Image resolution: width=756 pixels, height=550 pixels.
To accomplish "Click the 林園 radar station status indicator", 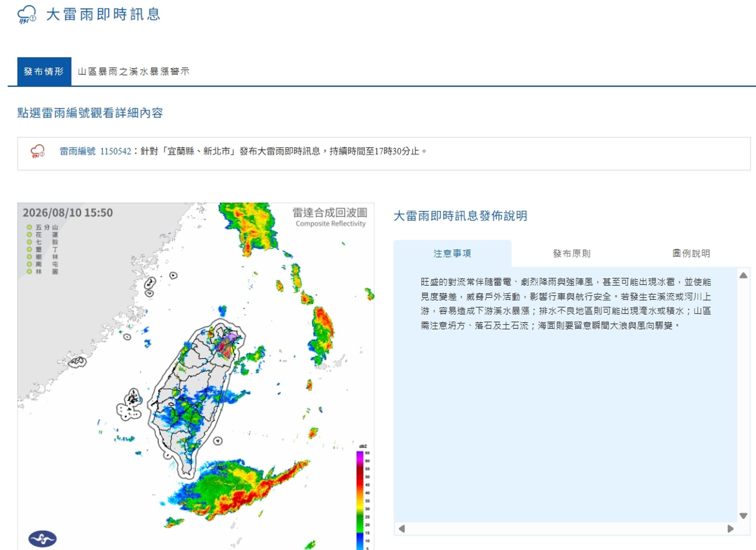I will point(29,271).
